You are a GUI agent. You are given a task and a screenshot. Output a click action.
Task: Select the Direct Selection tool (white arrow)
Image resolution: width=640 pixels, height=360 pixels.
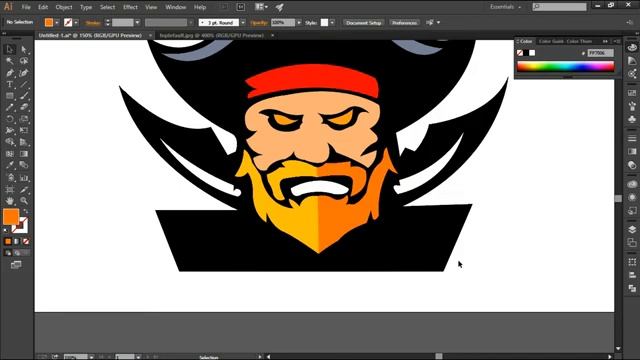click(24, 49)
